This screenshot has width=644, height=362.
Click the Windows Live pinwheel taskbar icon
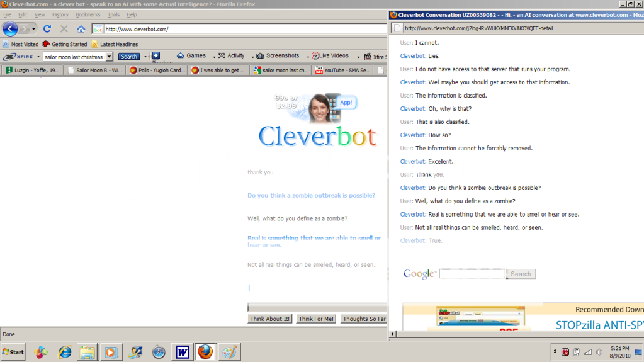tap(41, 352)
